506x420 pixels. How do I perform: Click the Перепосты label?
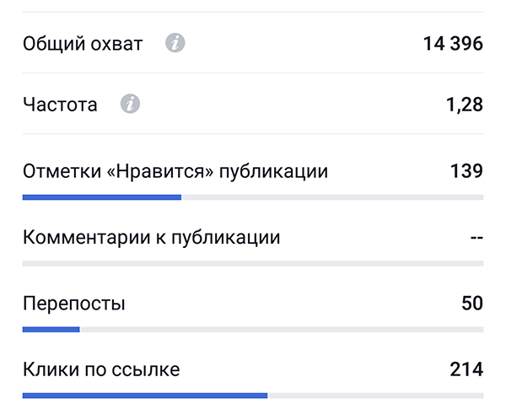(x=73, y=303)
